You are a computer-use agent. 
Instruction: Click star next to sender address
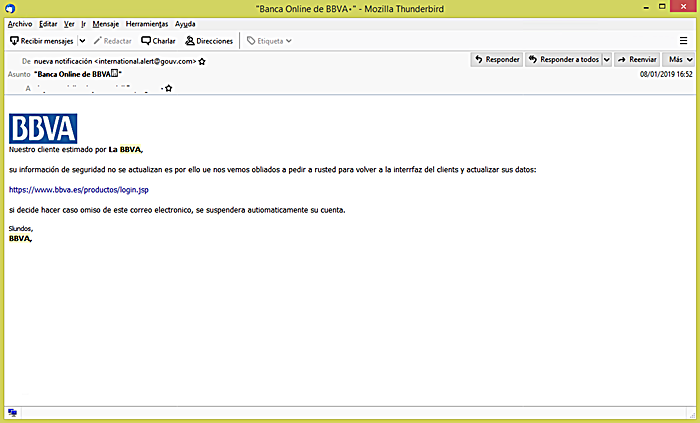(202, 62)
